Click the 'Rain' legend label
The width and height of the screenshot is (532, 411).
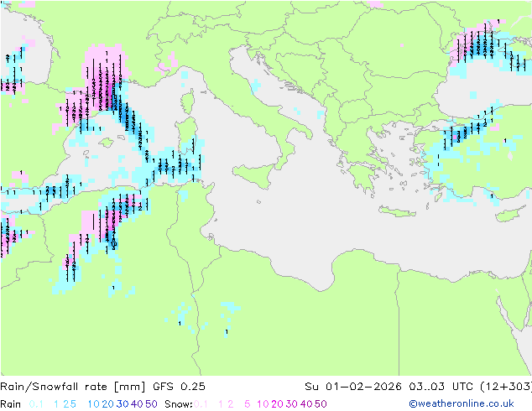click(x=11, y=404)
